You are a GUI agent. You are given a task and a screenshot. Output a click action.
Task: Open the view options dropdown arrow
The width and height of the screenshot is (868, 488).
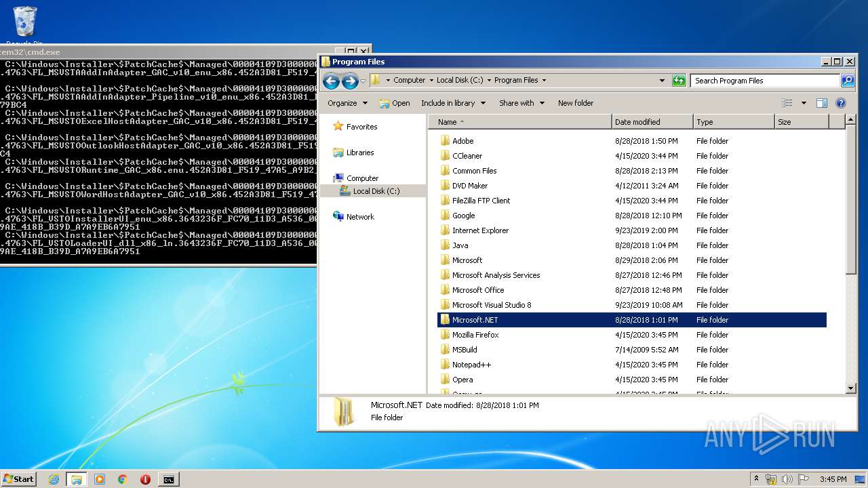click(804, 103)
